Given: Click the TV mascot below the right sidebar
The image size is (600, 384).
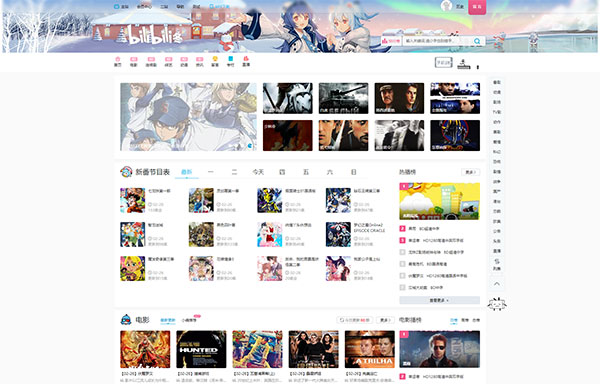Looking at the screenshot, I should pyautogui.click(x=497, y=304).
